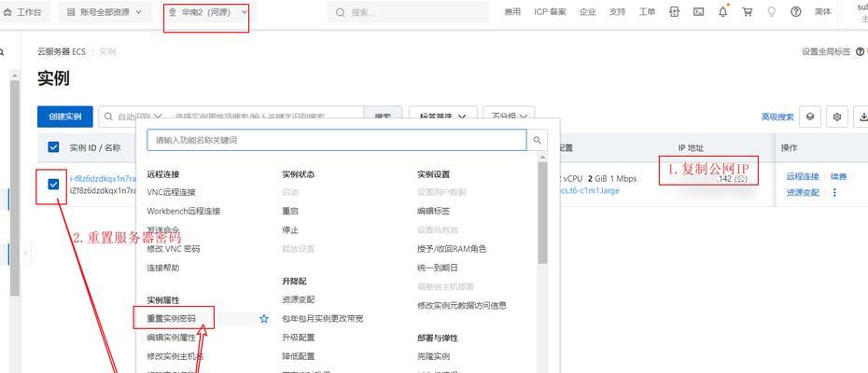Choose 编辑实例属性

coord(171,338)
